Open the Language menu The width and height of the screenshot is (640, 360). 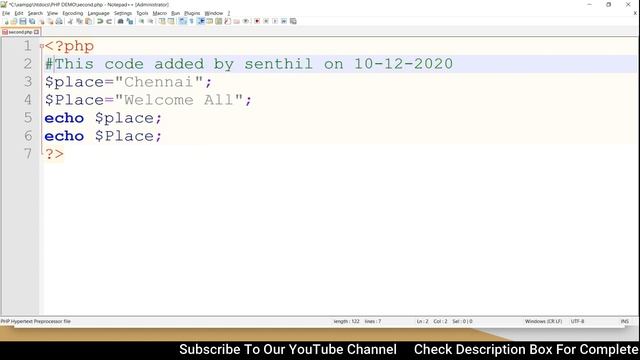(x=98, y=13)
